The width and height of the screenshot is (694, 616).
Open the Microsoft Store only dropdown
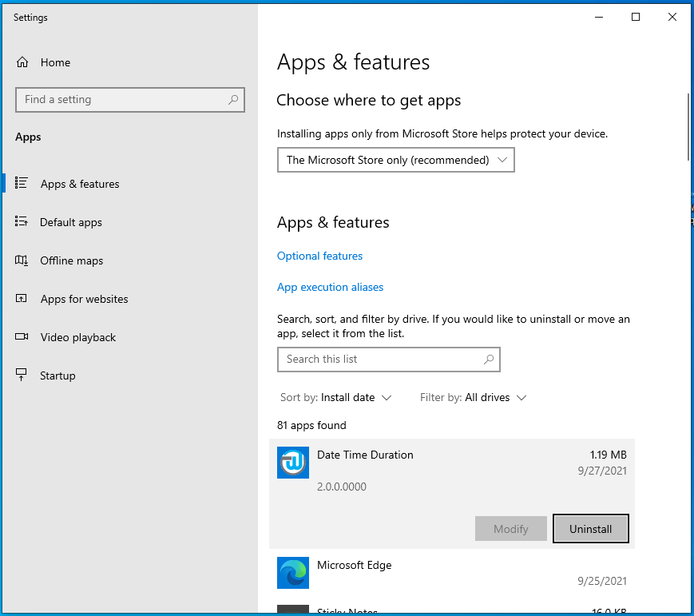pos(395,160)
